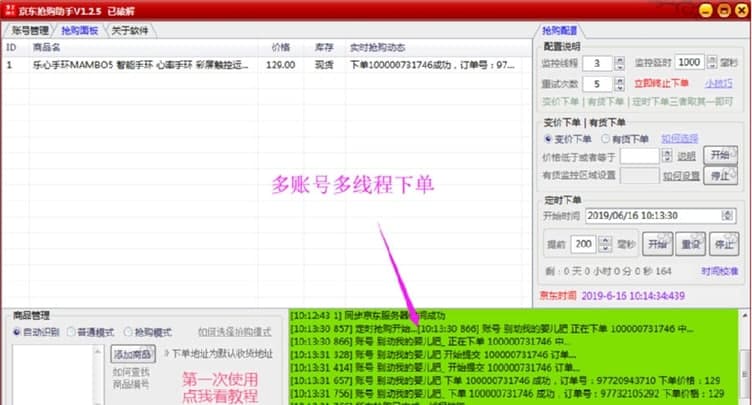Click the 监控线程 number field
This screenshot has width=752, height=405.
click(598, 63)
